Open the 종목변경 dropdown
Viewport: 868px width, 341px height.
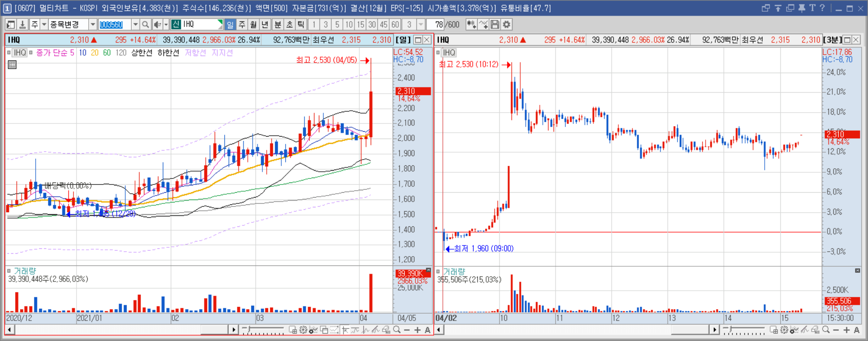(93, 24)
